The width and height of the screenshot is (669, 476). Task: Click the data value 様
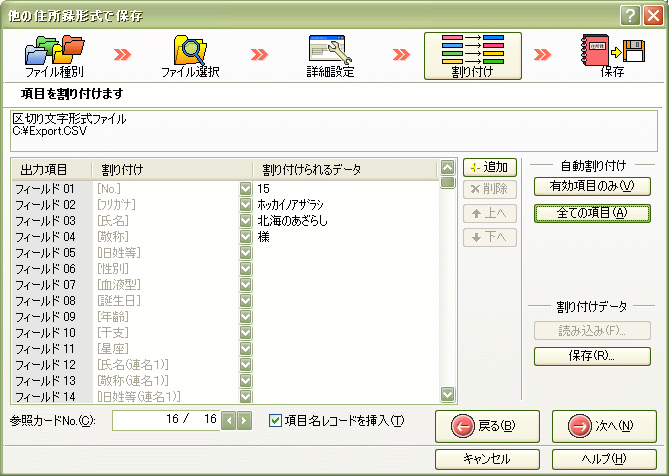tap(263, 237)
